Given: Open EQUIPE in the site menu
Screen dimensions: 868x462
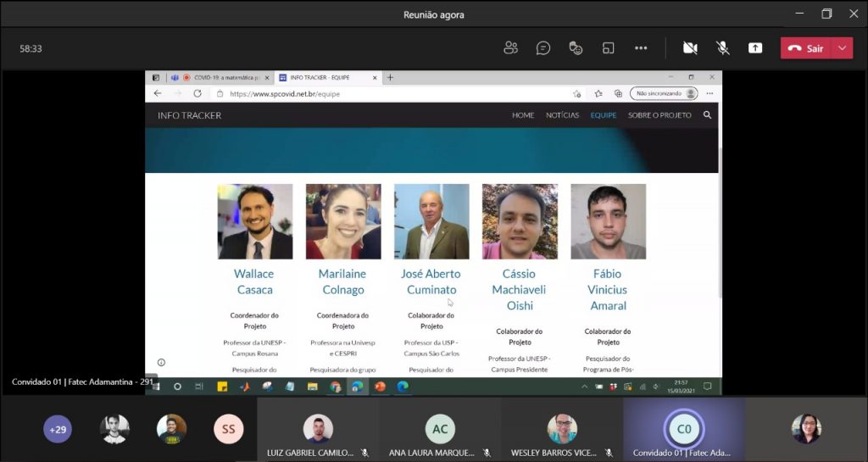Looking at the screenshot, I should [604, 115].
